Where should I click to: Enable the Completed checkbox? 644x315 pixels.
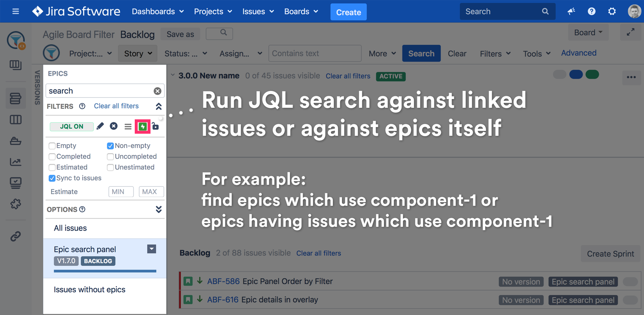(x=52, y=156)
